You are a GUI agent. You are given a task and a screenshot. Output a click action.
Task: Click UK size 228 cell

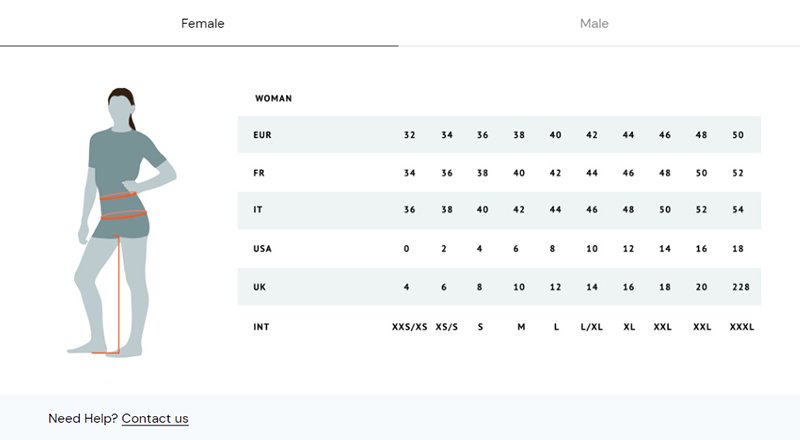(x=740, y=288)
